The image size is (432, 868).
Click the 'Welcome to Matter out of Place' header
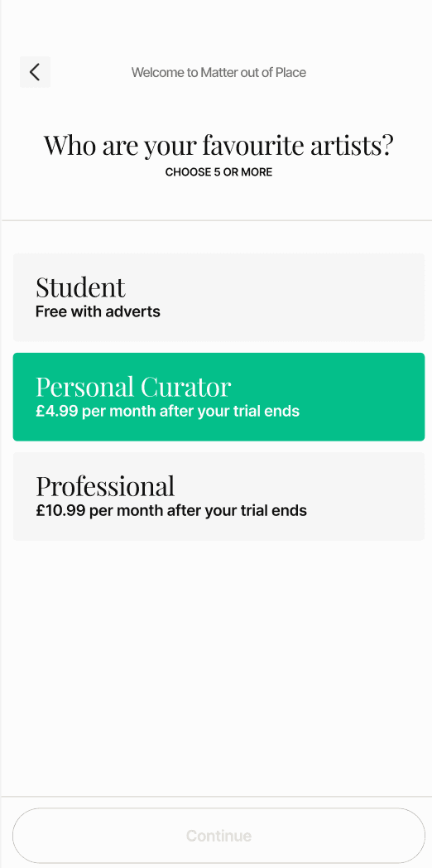point(218,73)
